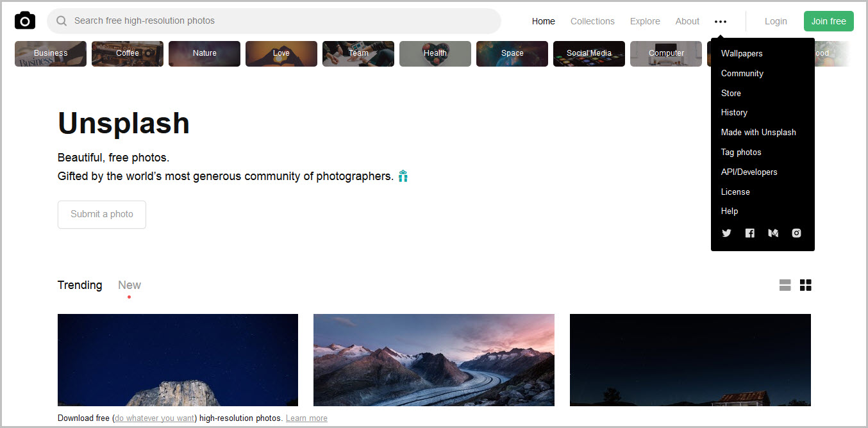868x428 pixels.
Task: Select the Social Media category tile
Action: click(x=589, y=54)
